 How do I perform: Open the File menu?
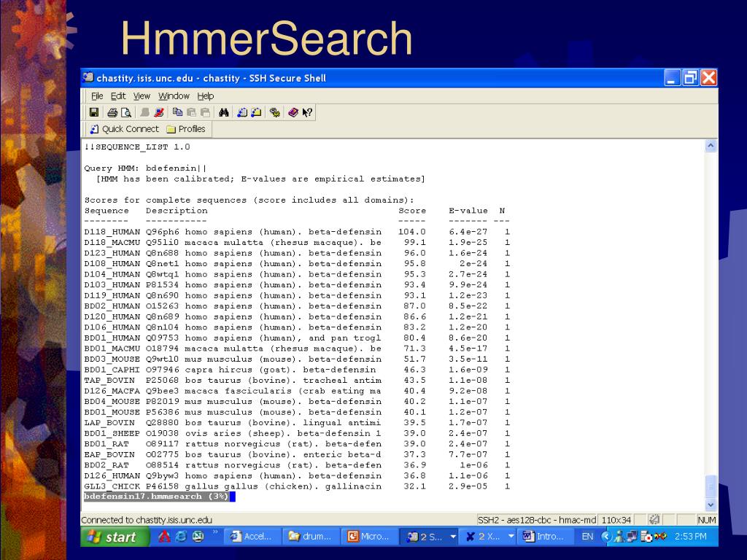click(x=97, y=96)
